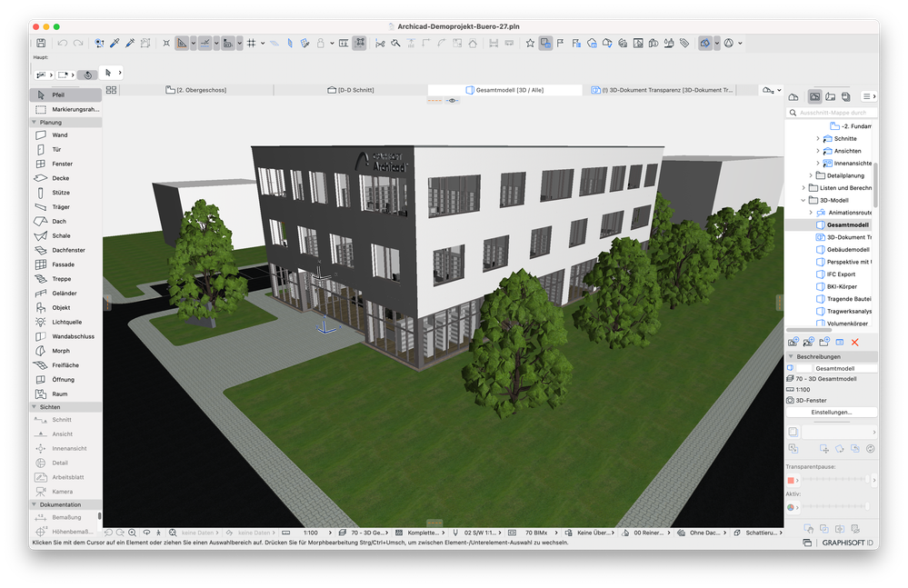
Task: Expand the Detailplanung folder
Action: [x=811, y=175]
